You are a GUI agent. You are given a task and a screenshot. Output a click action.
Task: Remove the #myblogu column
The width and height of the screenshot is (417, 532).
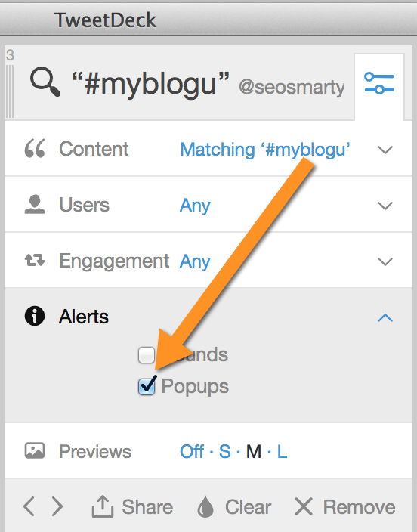click(x=344, y=506)
